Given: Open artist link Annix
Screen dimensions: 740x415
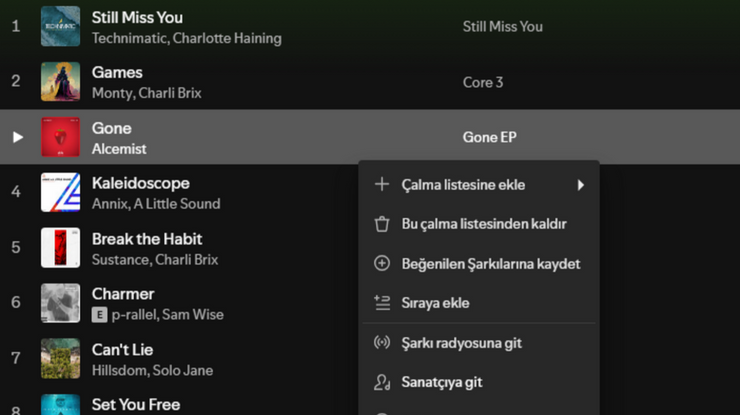Looking at the screenshot, I should click(109, 204).
